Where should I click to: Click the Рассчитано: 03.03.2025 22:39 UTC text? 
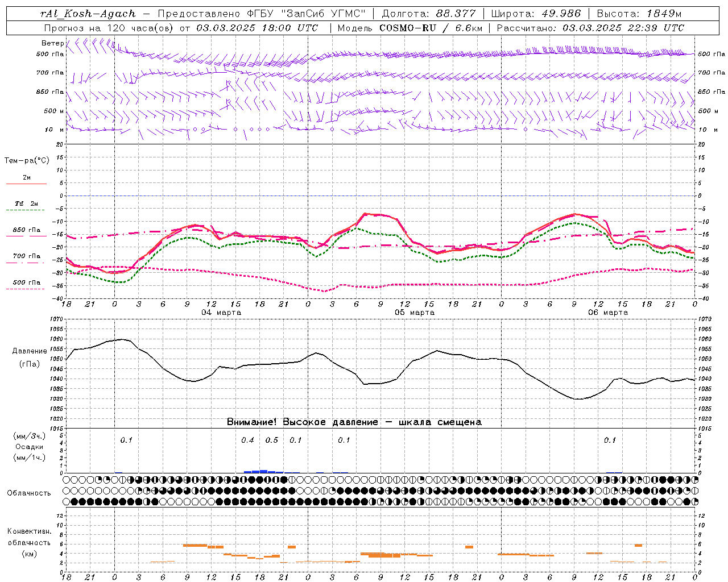tap(590, 28)
